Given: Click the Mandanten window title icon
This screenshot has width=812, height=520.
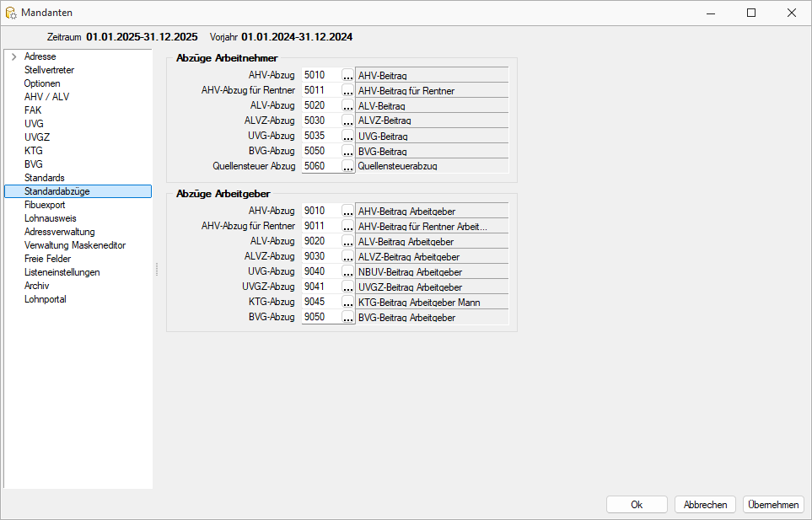Looking at the screenshot, I should point(11,13).
